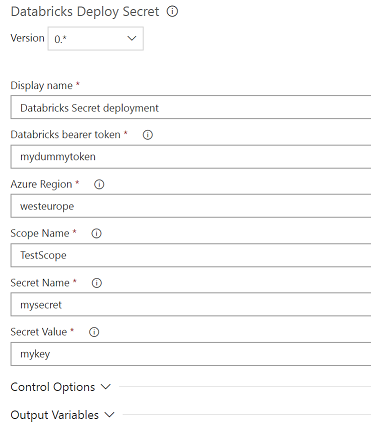Edit the Azure Region field with westeurope

pos(191,206)
